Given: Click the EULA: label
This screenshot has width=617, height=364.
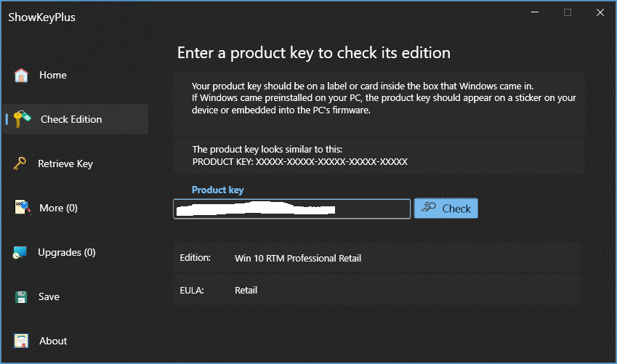Looking at the screenshot, I should pyautogui.click(x=192, y=291).
